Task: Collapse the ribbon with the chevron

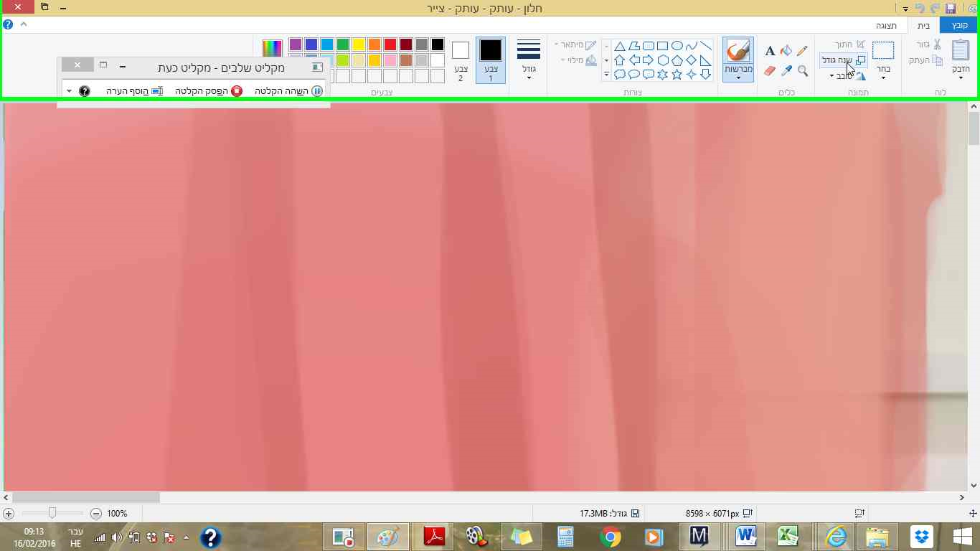Action: (x=24, y=24)
